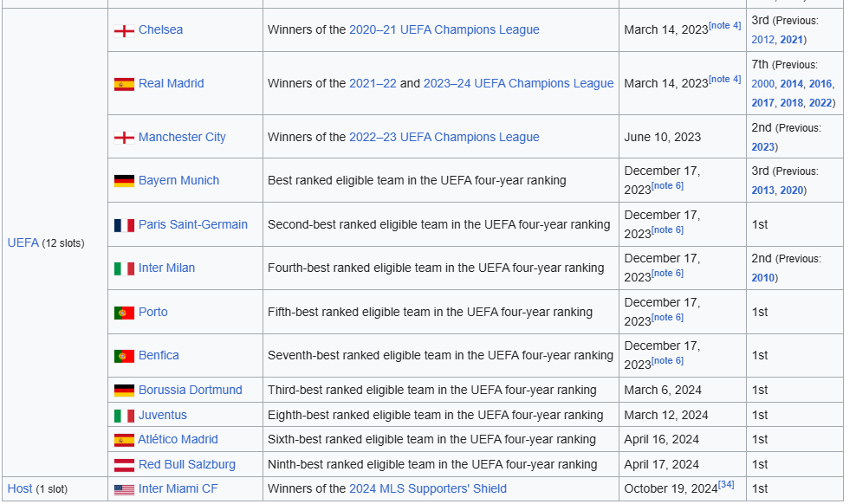The image size is (856, 504).
Task: Follow the 2024 MLS Supporters' Shield link
Action: pos(428,488)
